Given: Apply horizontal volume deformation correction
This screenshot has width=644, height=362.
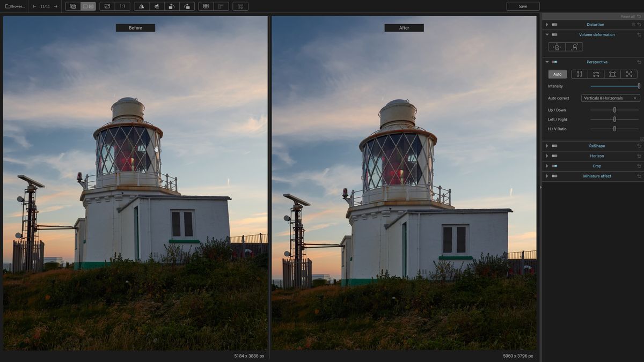Looking at the screenshot, I should (557, 47).
